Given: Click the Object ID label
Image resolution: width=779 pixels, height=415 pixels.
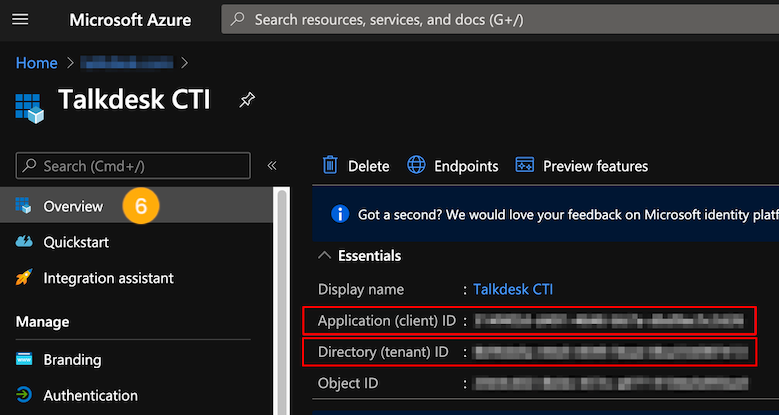Looking at the screenshot, I should coord(348,383).
